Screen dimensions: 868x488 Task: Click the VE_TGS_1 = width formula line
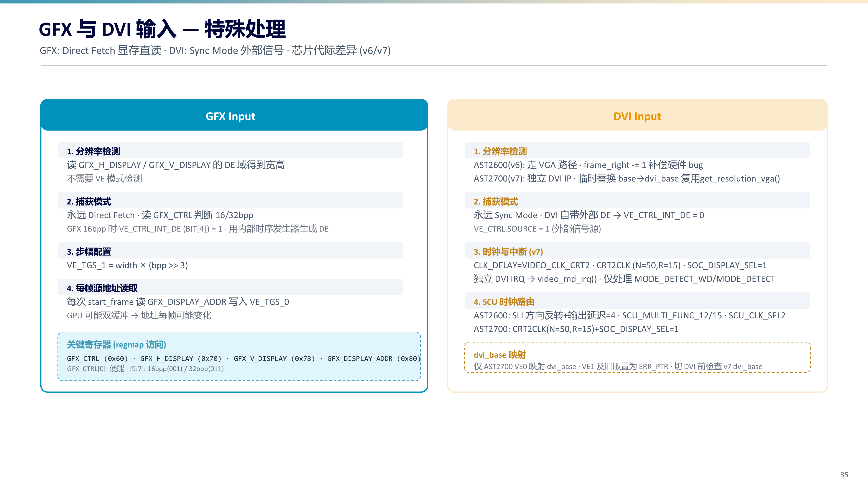click(127, 265)
